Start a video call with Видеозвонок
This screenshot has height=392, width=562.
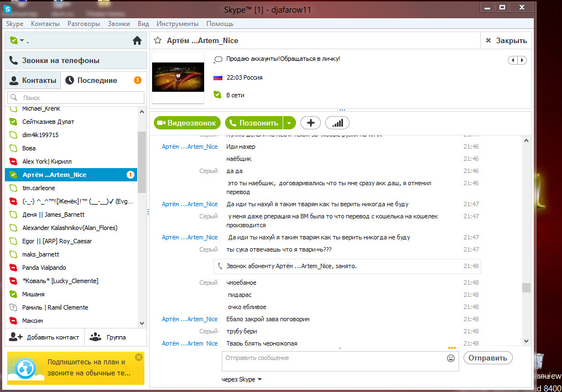(x=187, y=123)
